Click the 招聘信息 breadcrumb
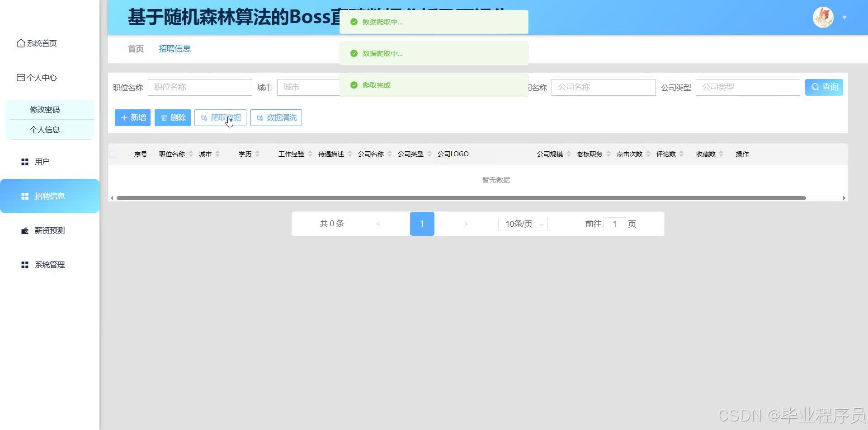This screenshot has width=868, height=430. [x=175, y=49]
